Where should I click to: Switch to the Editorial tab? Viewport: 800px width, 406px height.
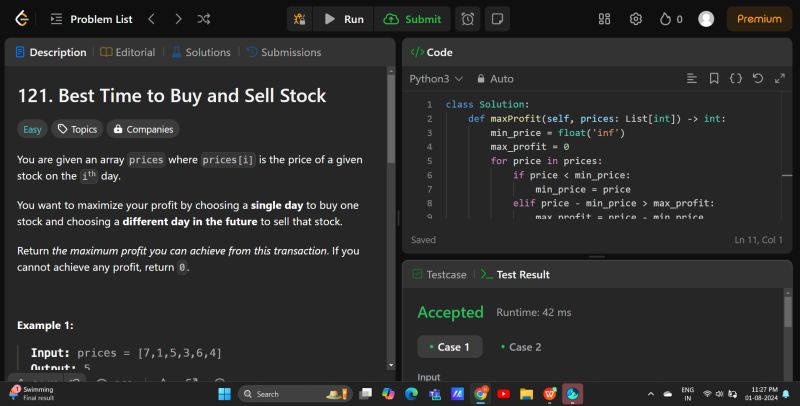click(x=128, y=52)
